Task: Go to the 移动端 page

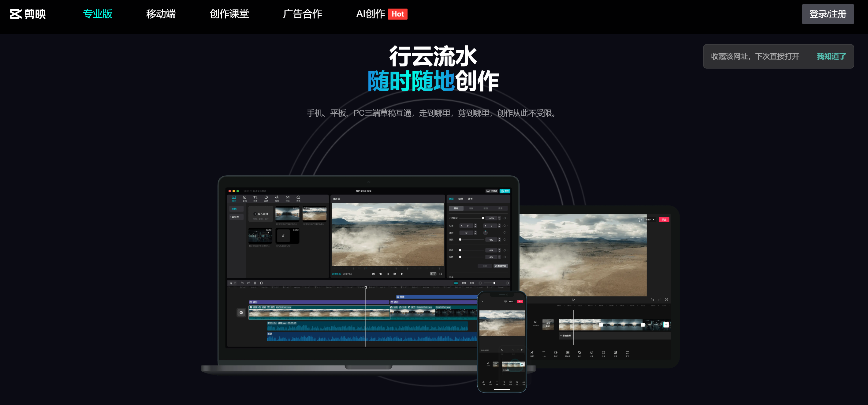Action: (161, 14)
